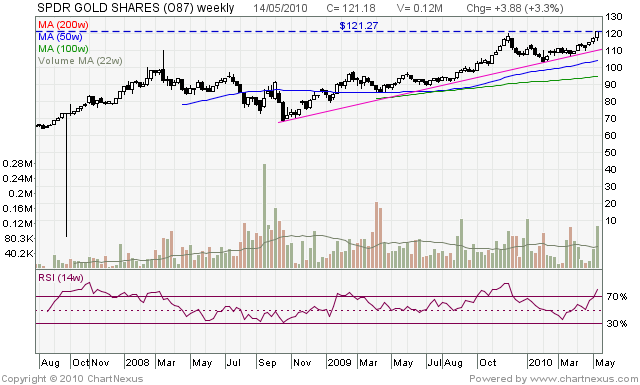640x385 pixels.
Task: Click the 60 price axis label
Action: (611, 136)
